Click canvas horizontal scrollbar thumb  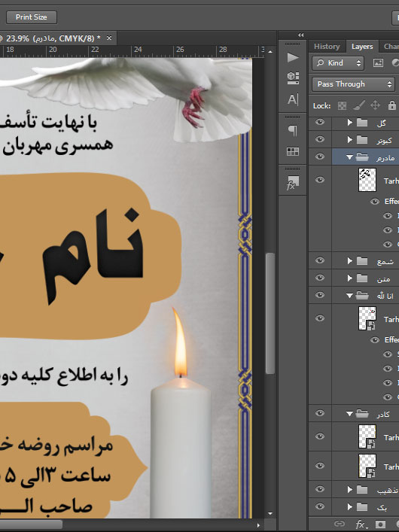point(31,524)
